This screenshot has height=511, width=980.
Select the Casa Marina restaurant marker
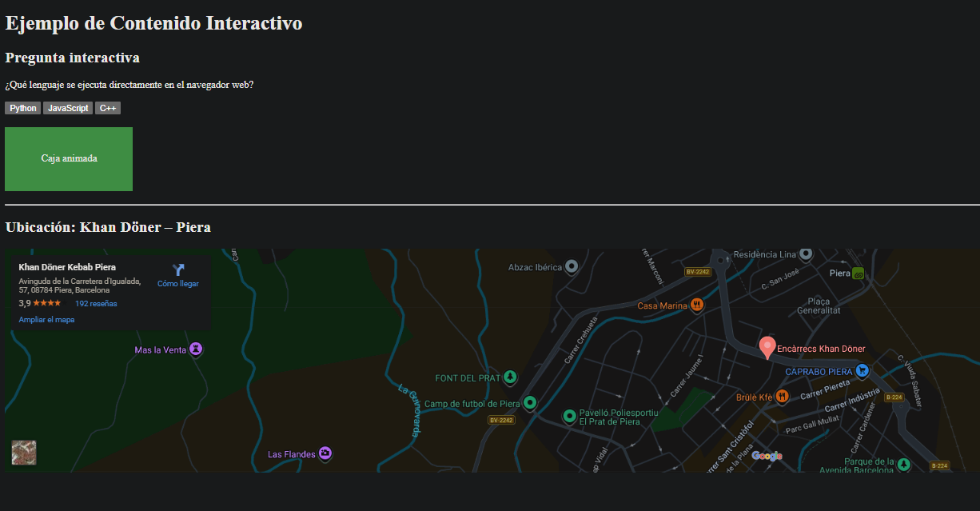pyautogui.click(x=696, y=305)
